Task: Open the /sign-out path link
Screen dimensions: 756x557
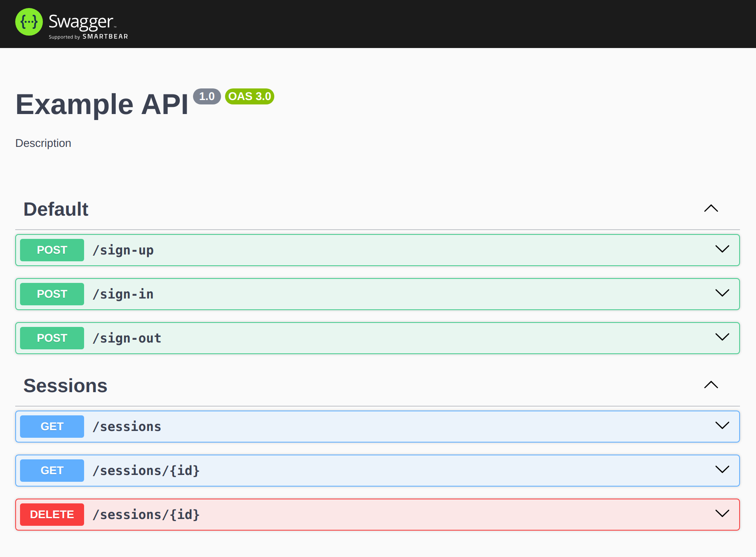Action: tap(127, 339)
